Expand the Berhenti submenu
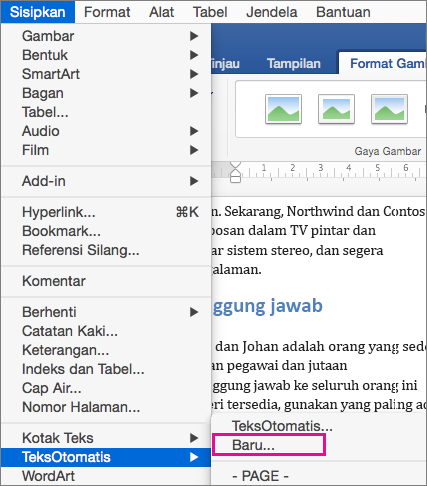This screenshot has width=427, height=486. pyautogui.click(x=106, y=312)
